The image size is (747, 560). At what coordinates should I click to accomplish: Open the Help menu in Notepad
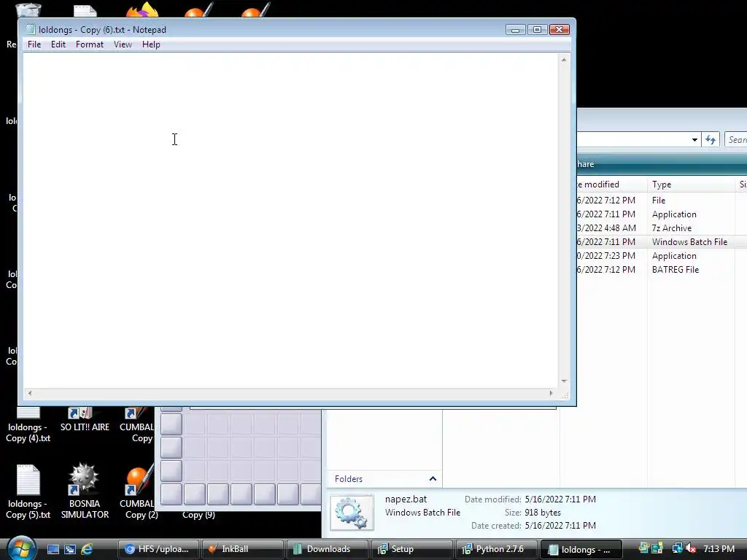tap(151, 44)
